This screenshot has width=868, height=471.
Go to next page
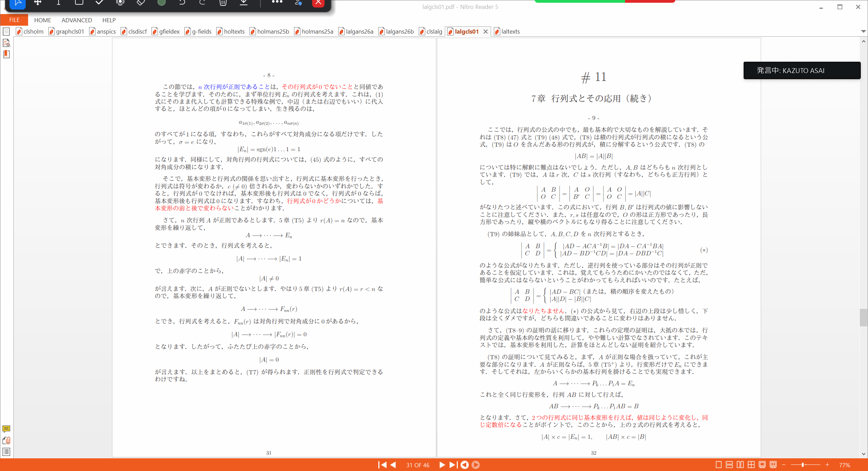coord(442,465)
